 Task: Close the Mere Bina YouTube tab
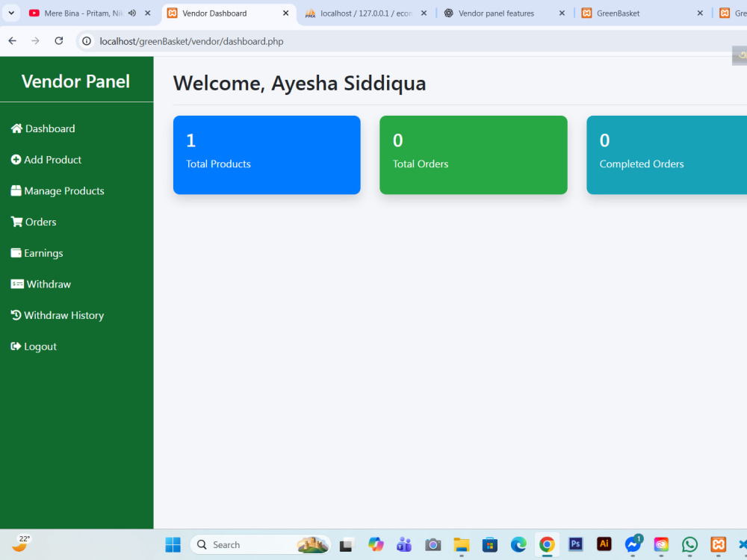pos(148,13)
